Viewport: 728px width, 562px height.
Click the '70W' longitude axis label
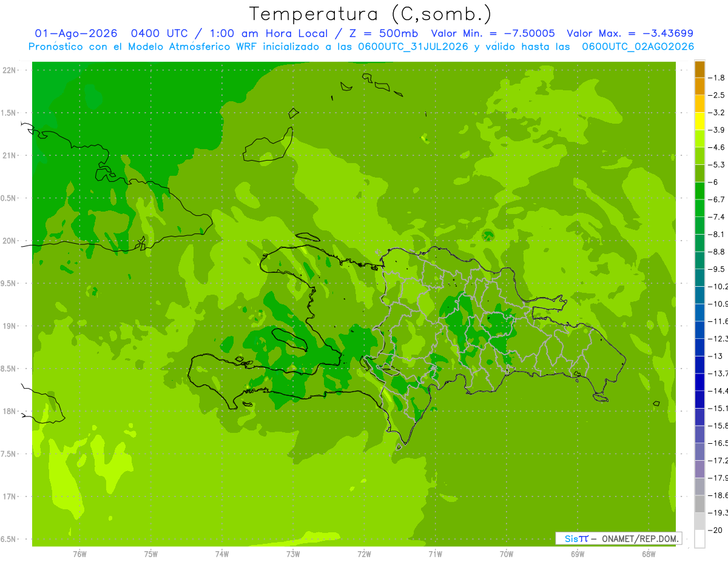tap(506, 554)
